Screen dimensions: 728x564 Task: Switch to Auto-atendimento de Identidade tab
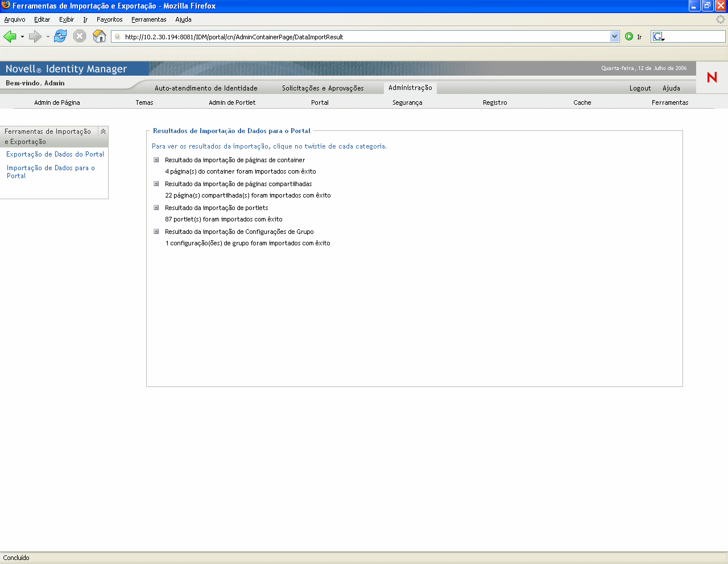pos(206,88)
